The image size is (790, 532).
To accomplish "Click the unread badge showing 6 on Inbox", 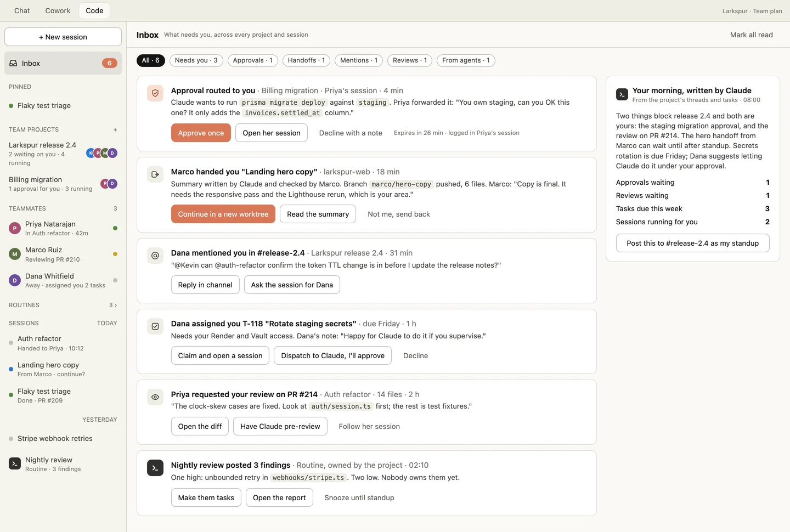I will pyautogui.click(x=109, y=63).
